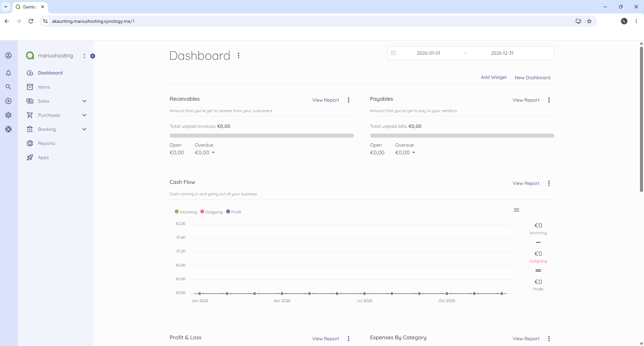Go back with the browser back arrow
Viewport: 644px width, 346px height.
tap(7, 21)
